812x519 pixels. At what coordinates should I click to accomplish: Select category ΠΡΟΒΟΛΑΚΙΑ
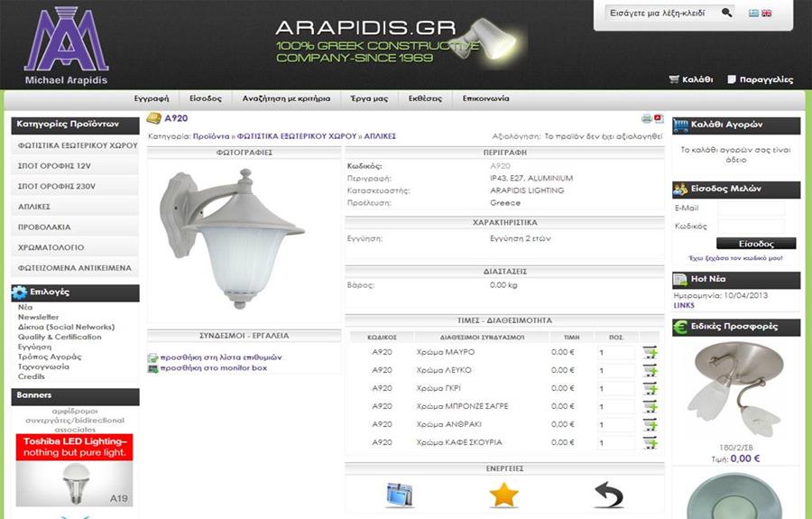(75, 227)
